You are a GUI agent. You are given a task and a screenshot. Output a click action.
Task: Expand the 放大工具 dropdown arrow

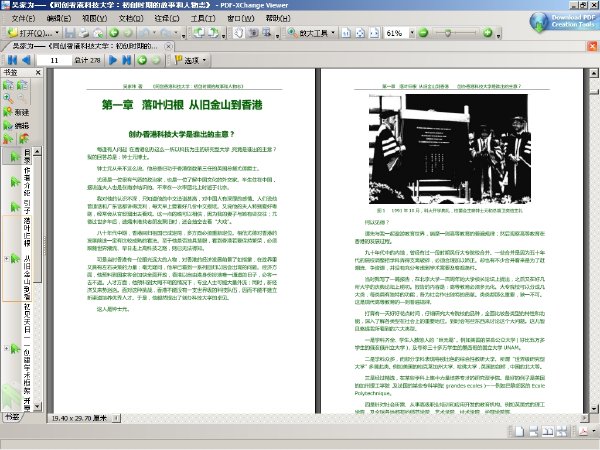pos(333,33)
